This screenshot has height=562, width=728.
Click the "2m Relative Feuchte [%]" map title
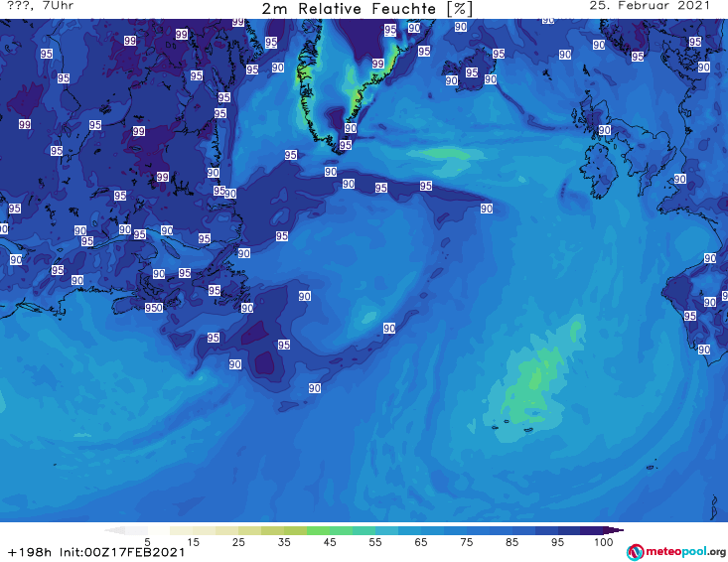pyautogui.click(x=366, y=9)
